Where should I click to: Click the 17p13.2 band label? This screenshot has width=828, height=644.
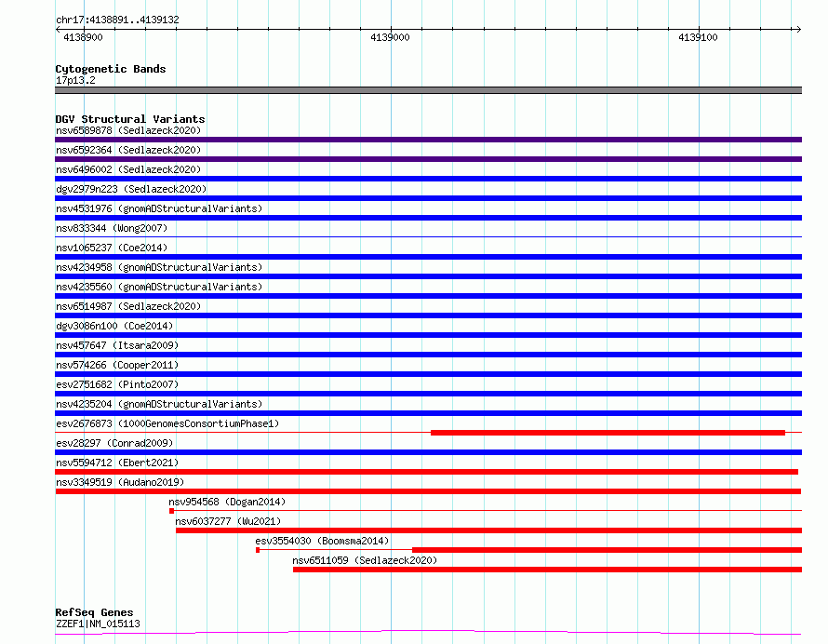point(75,80)
